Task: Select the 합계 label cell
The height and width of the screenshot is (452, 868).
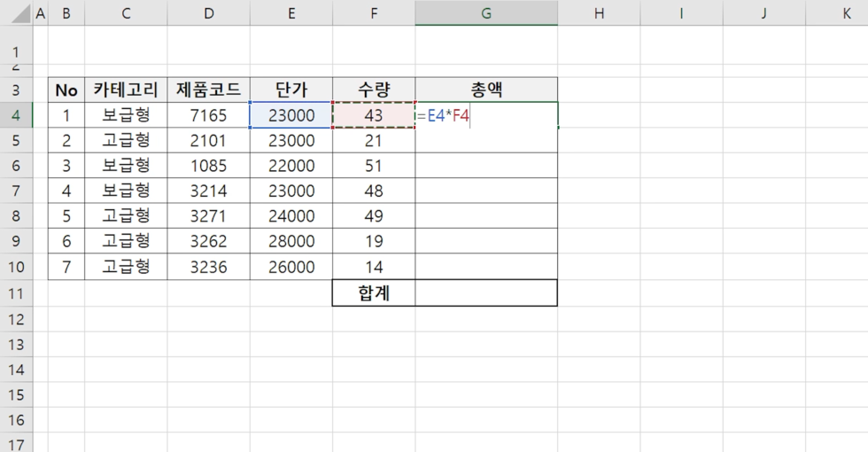Action: pyautogui.click(x=374, y=293)
